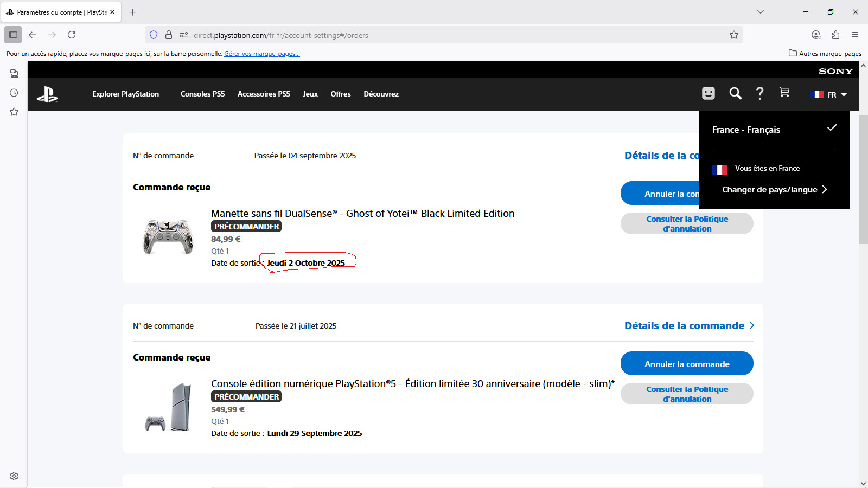
Task: Open the bookmarks star in the sidebar
Action: click(14, 112)
